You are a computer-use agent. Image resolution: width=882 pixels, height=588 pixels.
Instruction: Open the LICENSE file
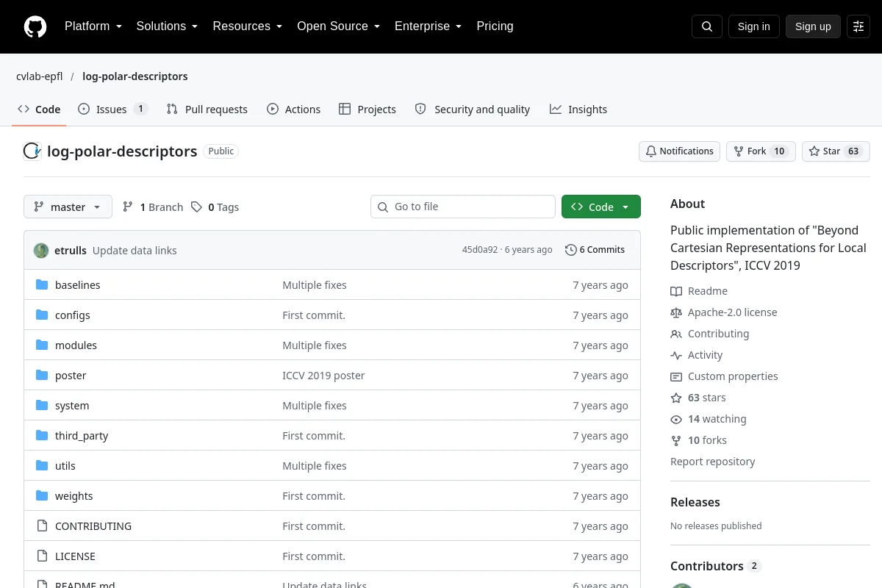coord(75,556)
